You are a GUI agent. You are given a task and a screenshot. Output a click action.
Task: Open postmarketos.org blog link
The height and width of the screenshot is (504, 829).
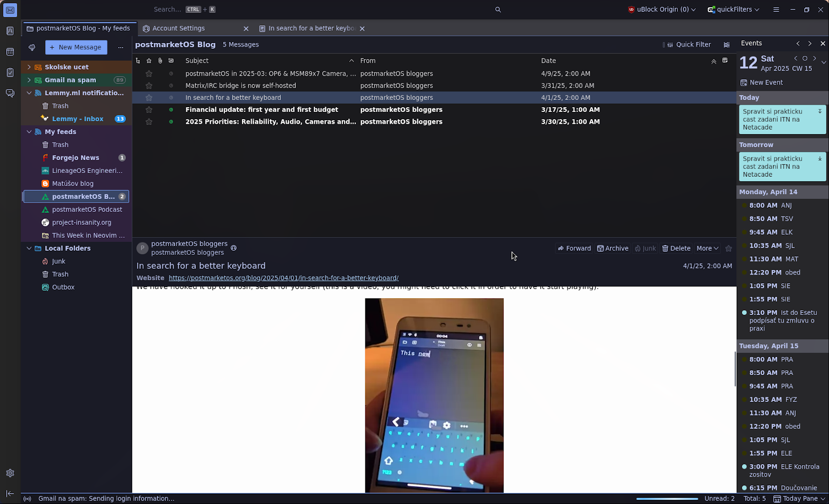pyautogui.click(x=283, y=278)
